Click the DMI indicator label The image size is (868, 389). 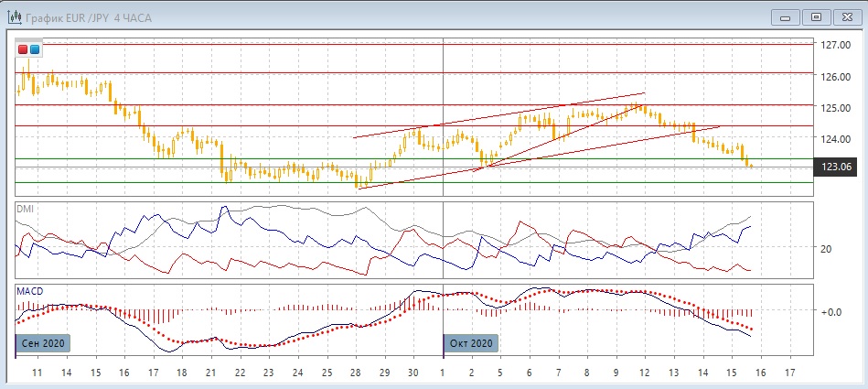click(25, 209)
